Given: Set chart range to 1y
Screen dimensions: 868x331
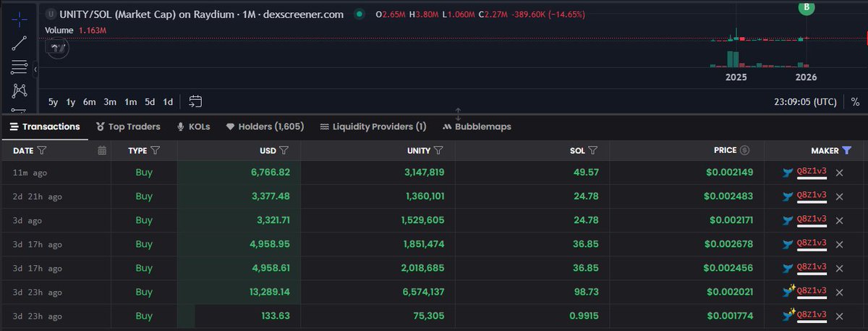Looking at the screenshot, I should [x=71, y=102].
